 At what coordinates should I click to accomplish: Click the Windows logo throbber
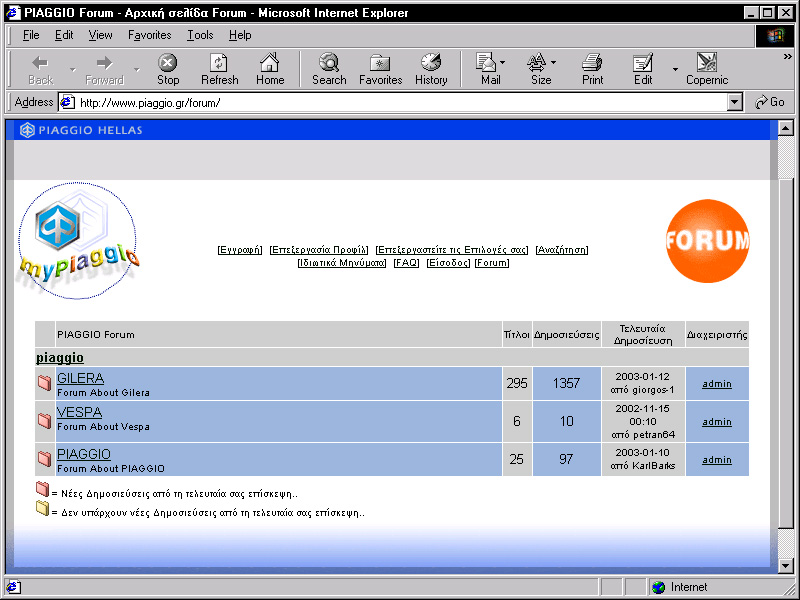click(774, 35)
